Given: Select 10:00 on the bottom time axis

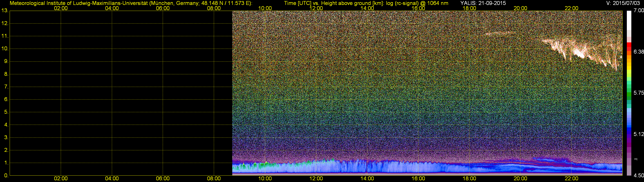Looking at the screenshot, I should 265,179.
